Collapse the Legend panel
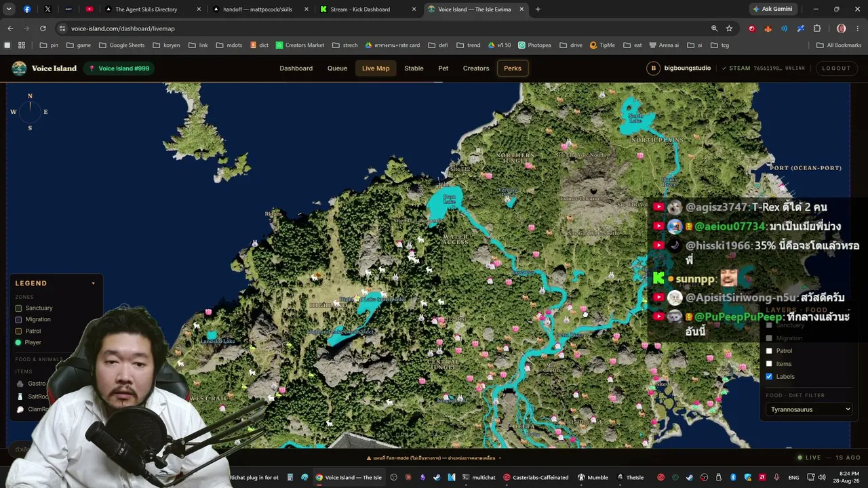The height and width of the screenshot is (488, 868). coord(94,283)
